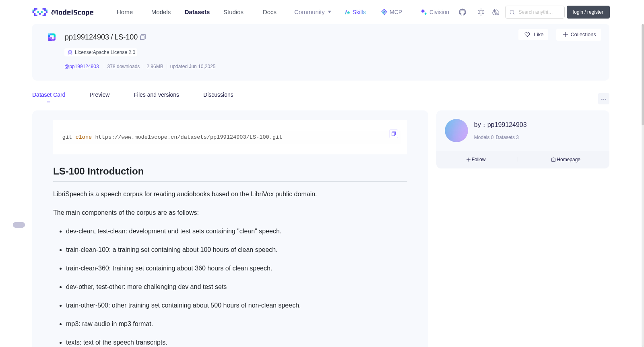Toggle the light/dark theme icon
The height and width of the screenshot is (347, 644).
pos(481,12)
